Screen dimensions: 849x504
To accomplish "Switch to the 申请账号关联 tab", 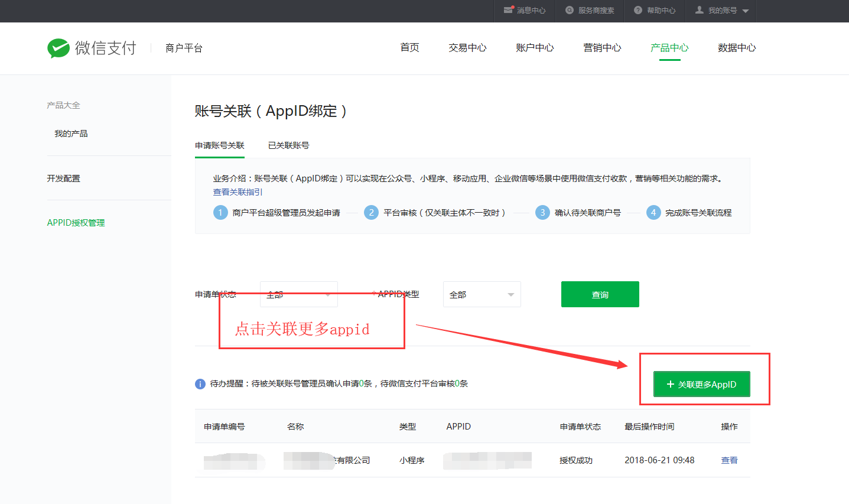I will click(x=220, y=145).
